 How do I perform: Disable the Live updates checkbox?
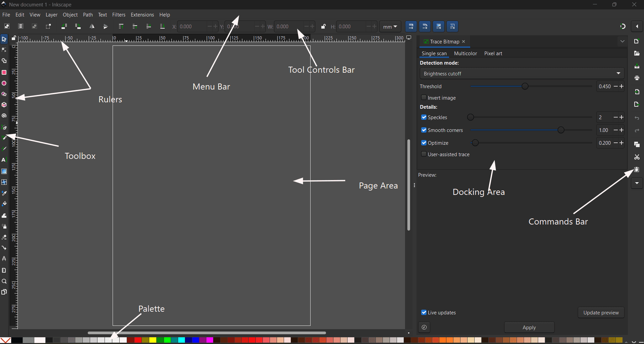click(424, 312)
